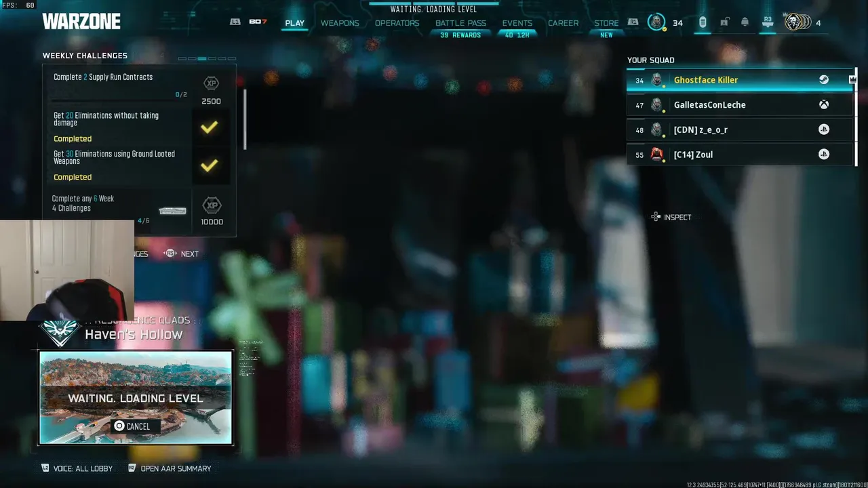This screenshot has width=868, height=488.
Task: Toggle VOICE: ALL LOBBY setting
Action: 77,468
